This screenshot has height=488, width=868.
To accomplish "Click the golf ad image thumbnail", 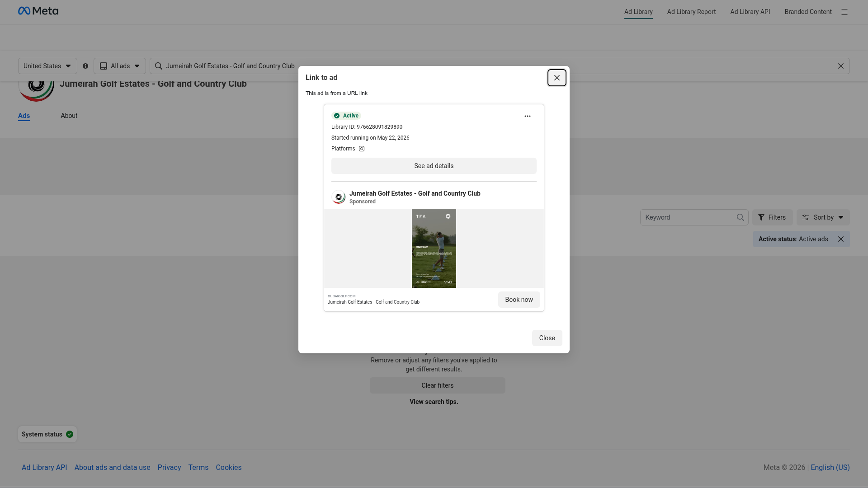I will 434,248.
